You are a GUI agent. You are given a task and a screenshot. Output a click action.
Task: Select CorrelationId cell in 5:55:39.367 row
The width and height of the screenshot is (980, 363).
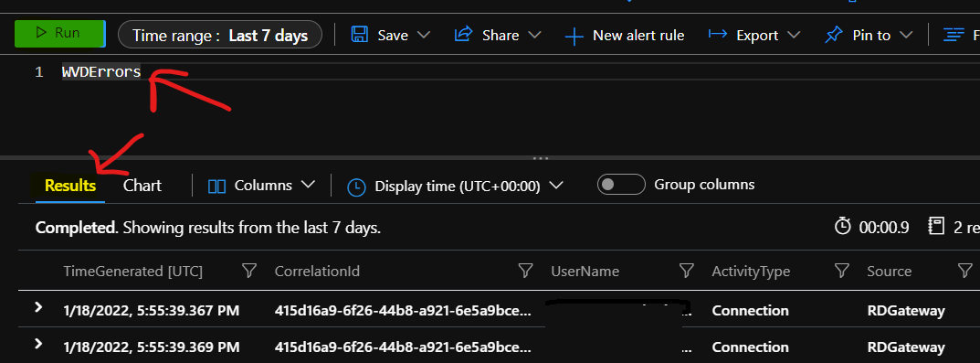pyautogui.click(x=403, y=311)
